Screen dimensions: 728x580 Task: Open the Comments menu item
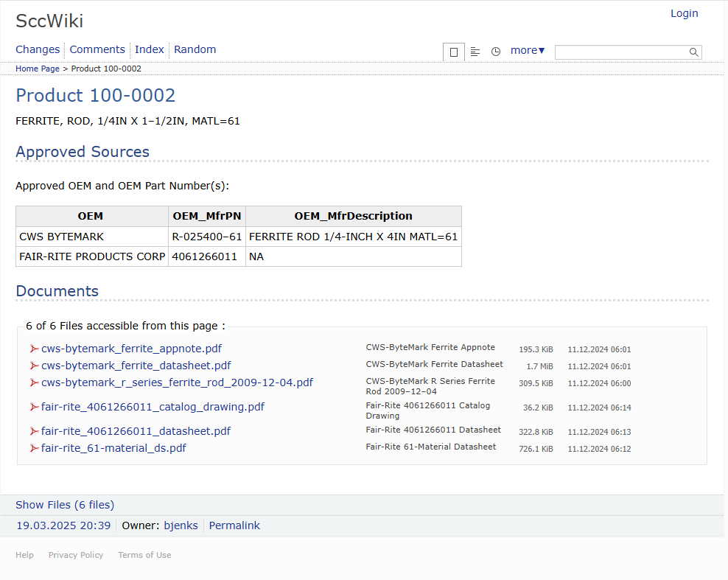(x=97, y=49)
